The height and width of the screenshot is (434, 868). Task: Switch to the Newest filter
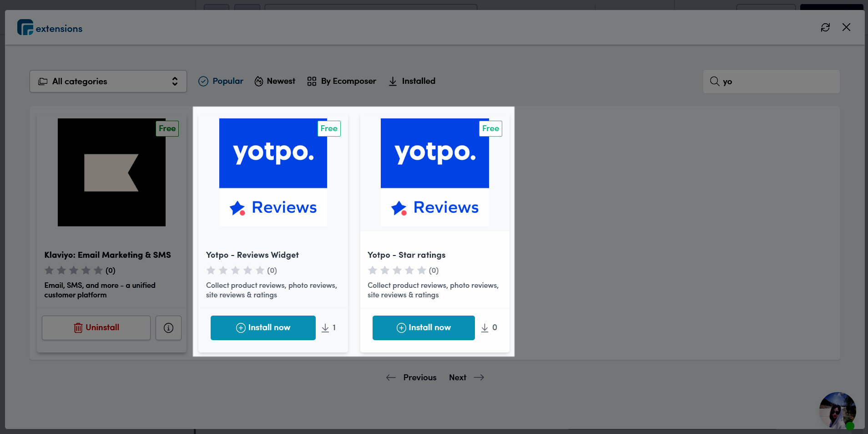[x=275, y=81]
